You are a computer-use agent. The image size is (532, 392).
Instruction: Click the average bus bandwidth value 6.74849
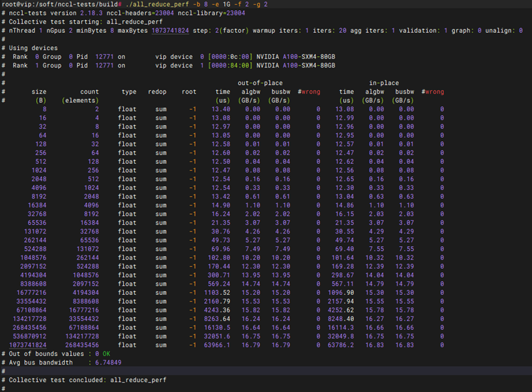108,363
